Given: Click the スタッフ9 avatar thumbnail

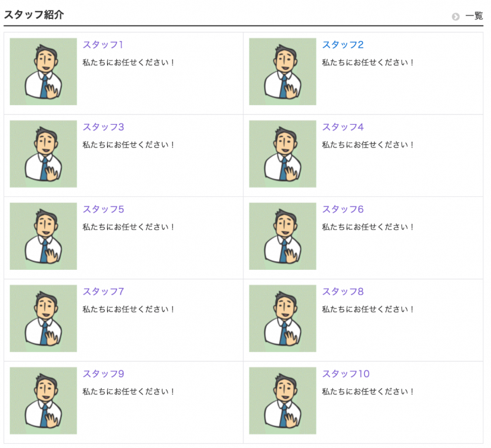Looking at the screenshot, I should pos(43,401).
